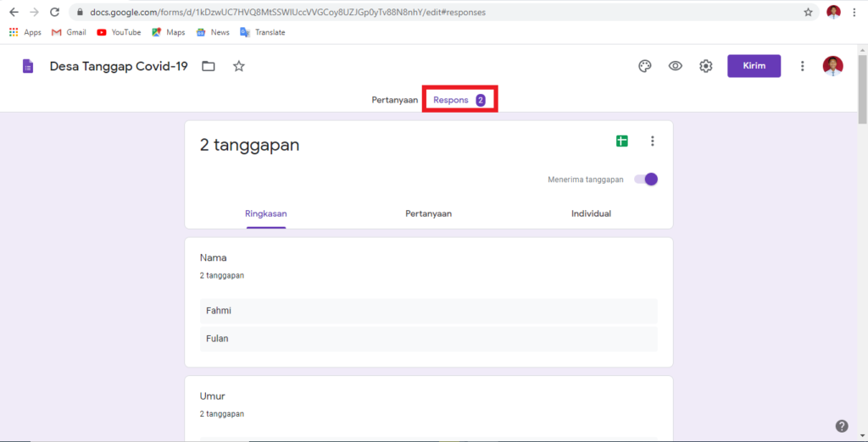Open Apps bookmark shortcut
The image size is (868, 442).
25,32
